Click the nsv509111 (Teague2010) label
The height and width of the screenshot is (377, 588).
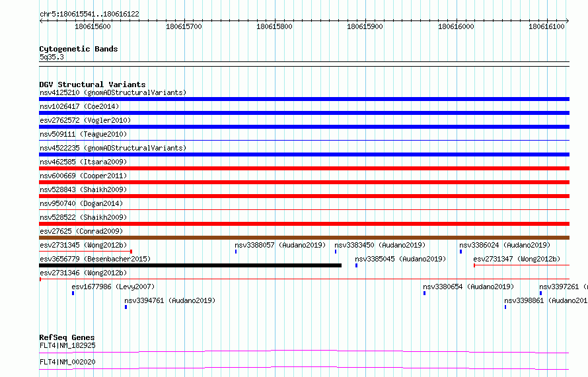point(83,134)
